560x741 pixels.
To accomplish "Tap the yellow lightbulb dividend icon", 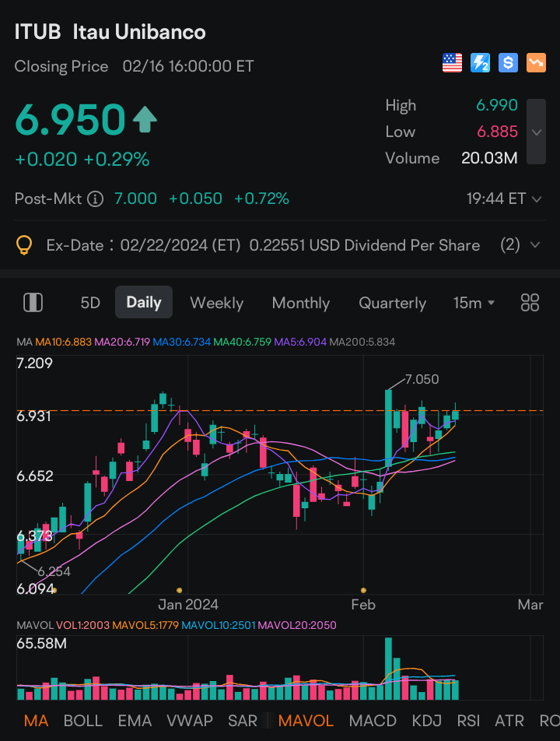I will click(x=23, y=245).
